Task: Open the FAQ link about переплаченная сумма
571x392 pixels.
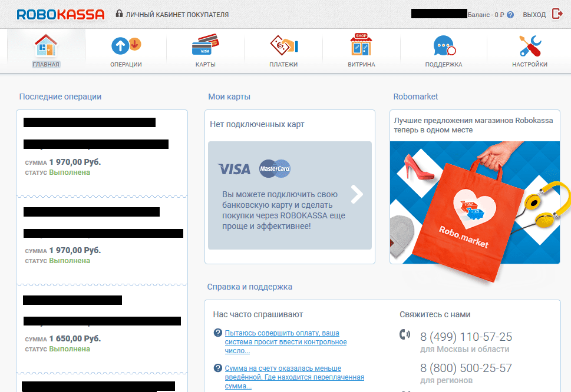Action: [x=294, y=377]
